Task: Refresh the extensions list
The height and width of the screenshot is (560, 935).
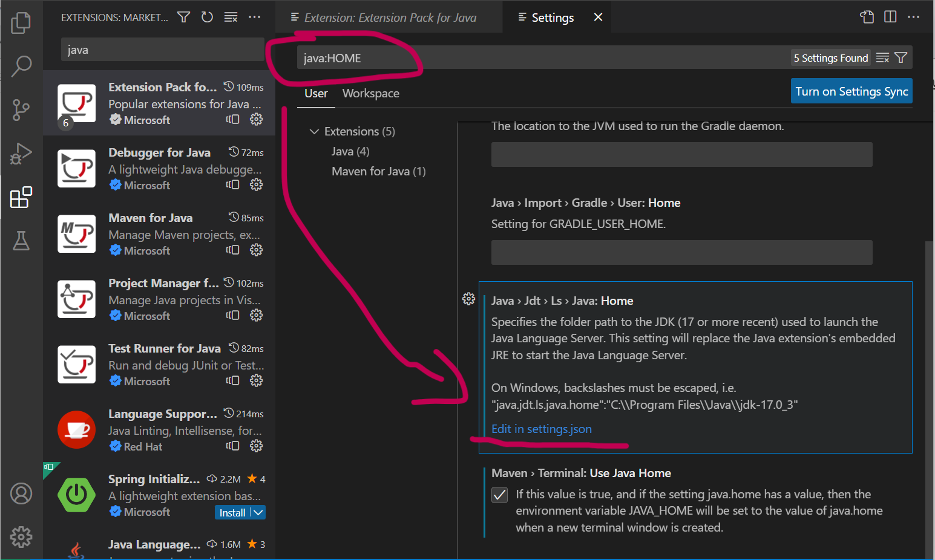Action: point(207,17)
